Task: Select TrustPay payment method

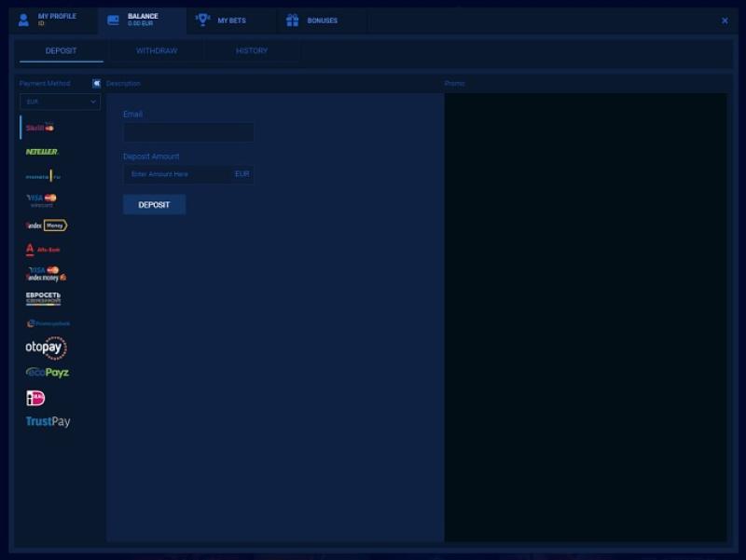Action: click(48, 422)
